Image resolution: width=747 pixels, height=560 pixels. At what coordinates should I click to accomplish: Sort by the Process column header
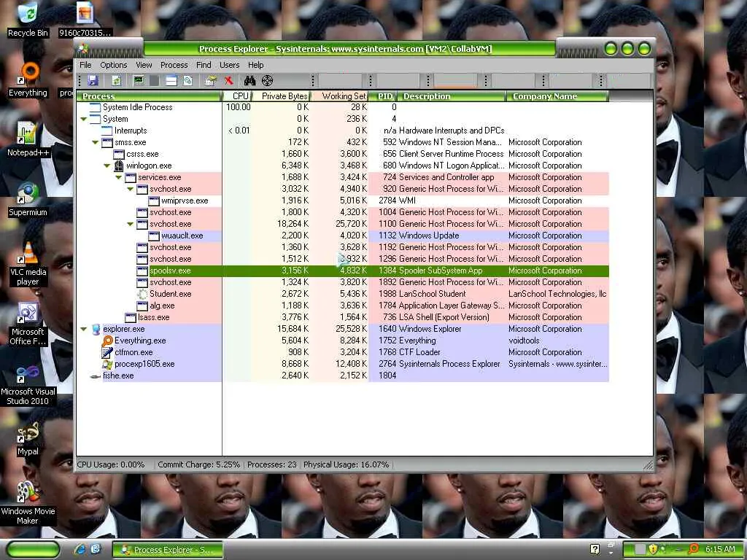pyautogui.click(x=149, y=96)
